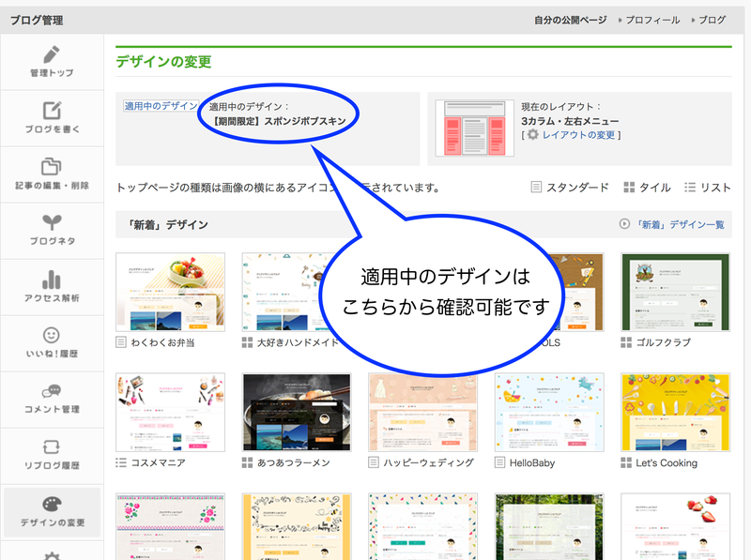The height and width of the screenshot is (560, 751).
Task: Click ブログ管理 header title
Action: coord(37,20)
